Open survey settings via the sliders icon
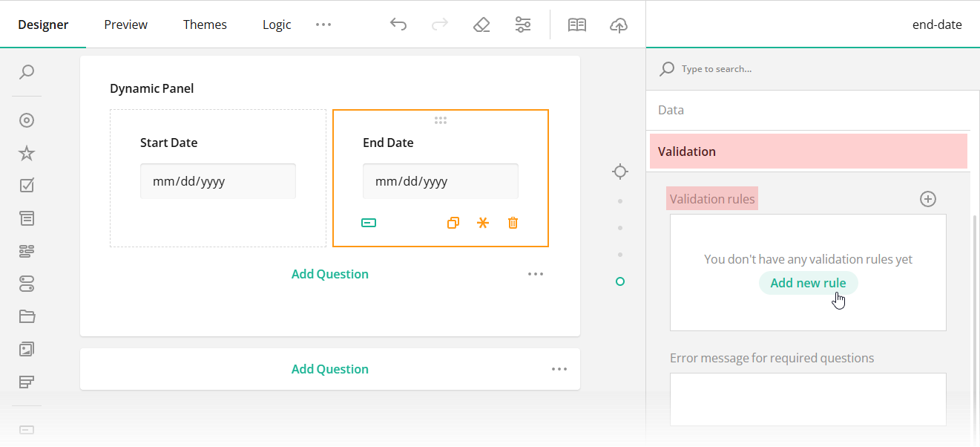The image size is (980, 447). tap(523, 24)
